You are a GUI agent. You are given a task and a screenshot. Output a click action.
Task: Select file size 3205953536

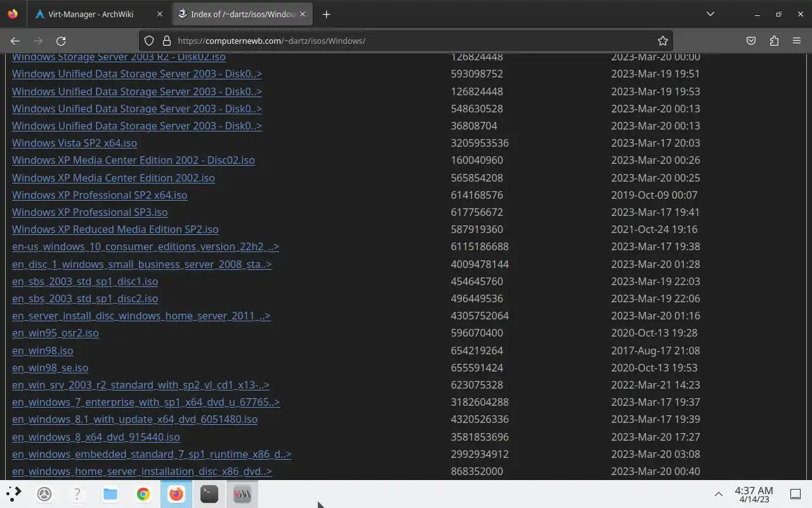480,143
